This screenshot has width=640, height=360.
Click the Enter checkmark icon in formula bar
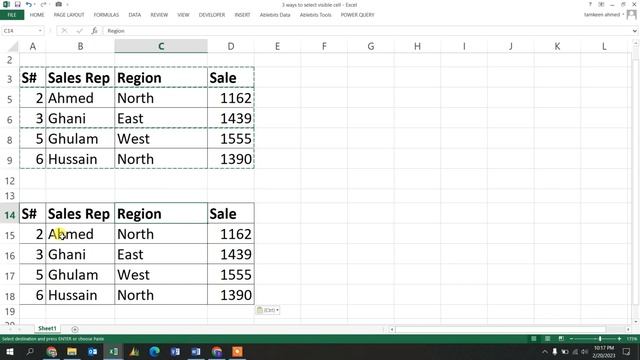coord(79,31)
